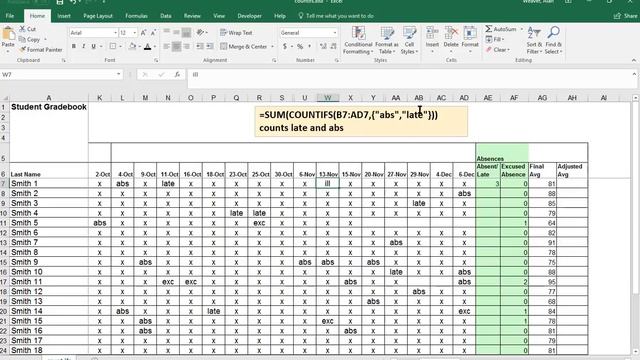The width and height of the screenshot is (640, 360).
Task: Toggle Center horizontal alignment
Action: pyautogui.click(x=176, y=47)
